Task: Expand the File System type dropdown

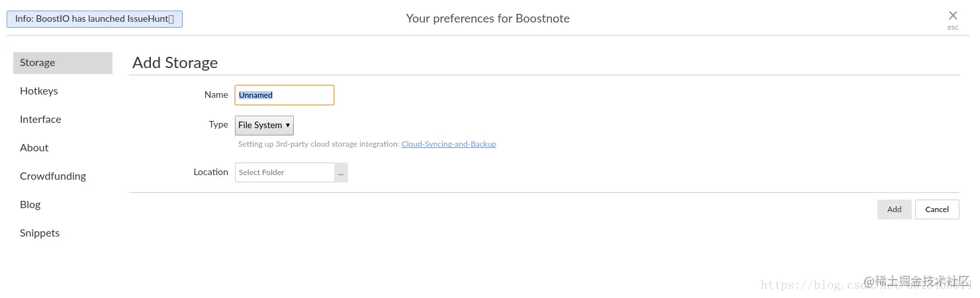Action: pos(264,125)
